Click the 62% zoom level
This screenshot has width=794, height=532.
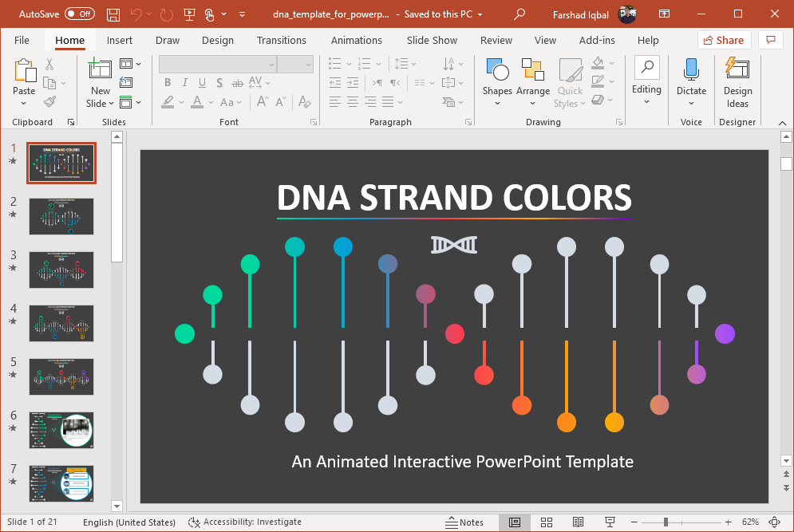[x=750, y=522]
